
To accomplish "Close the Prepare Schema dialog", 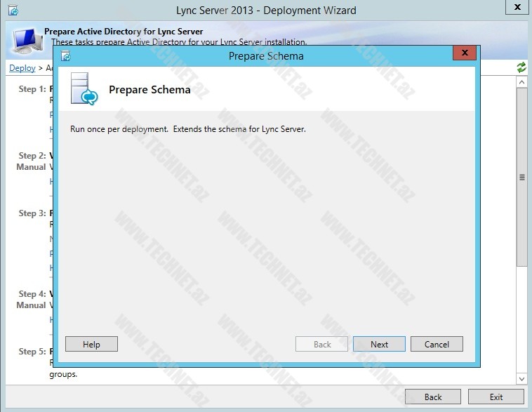I will pos(465,53).
